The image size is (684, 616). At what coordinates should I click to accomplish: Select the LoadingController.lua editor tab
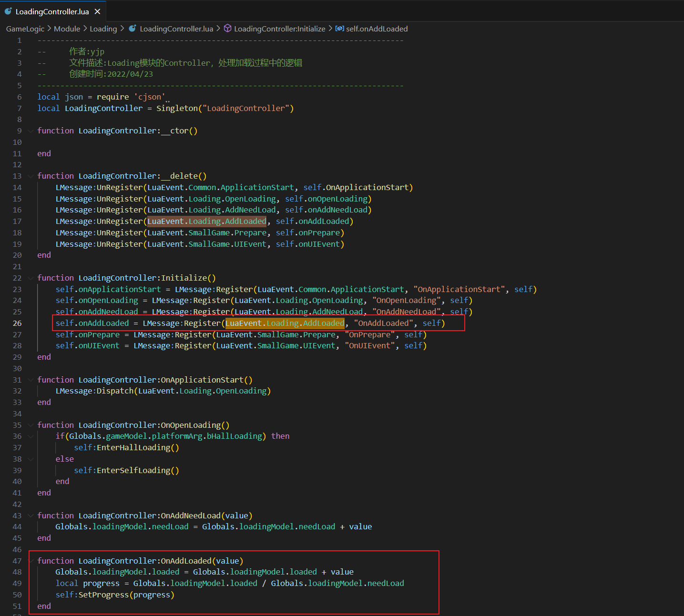52,11
